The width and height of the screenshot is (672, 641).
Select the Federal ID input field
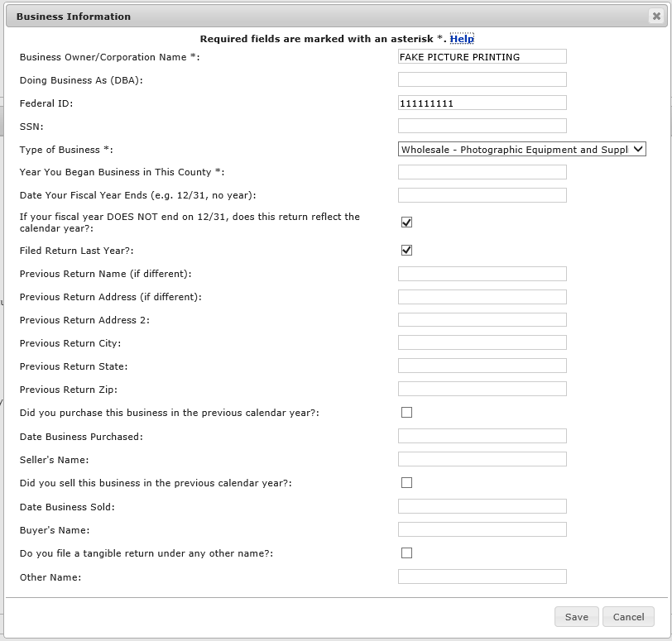pyautogui.click(x=482, y=103)
